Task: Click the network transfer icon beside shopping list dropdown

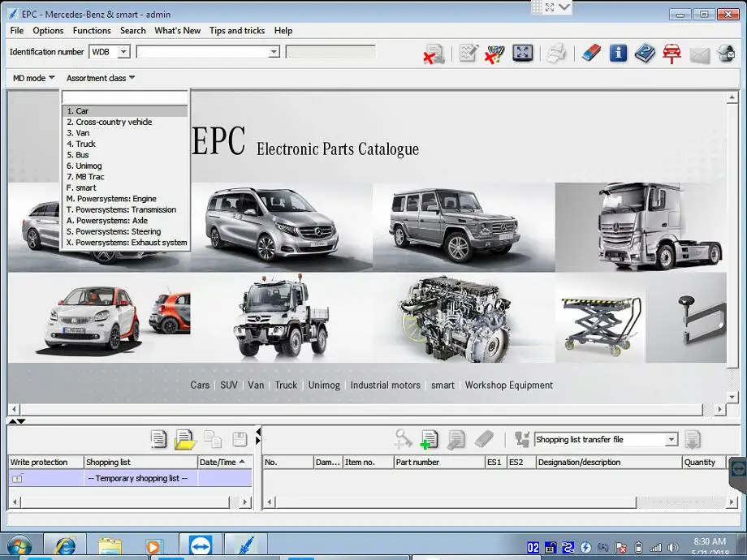Action: (x=522, y=439)
